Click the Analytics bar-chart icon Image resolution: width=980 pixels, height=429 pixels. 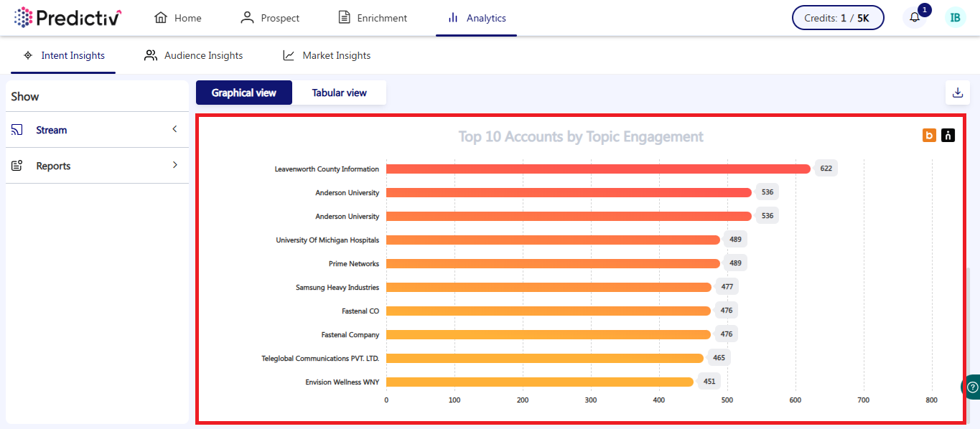coord(453,18)
